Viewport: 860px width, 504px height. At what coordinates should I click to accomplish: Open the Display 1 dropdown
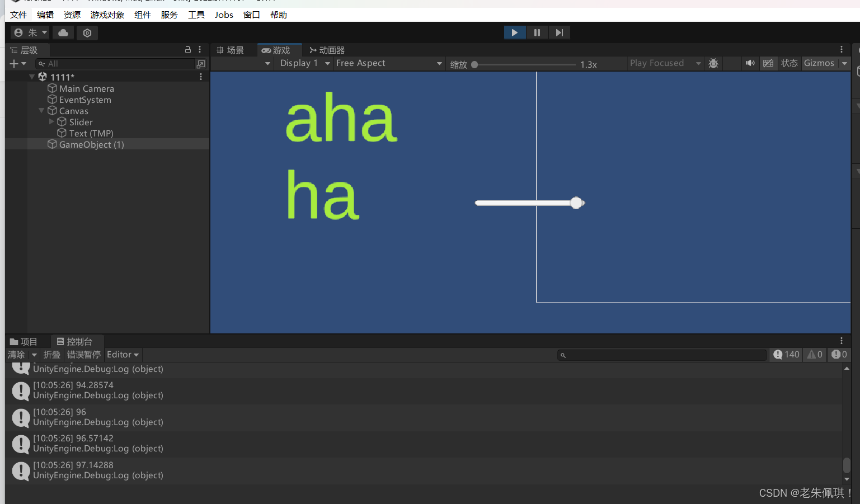[305, 63]
